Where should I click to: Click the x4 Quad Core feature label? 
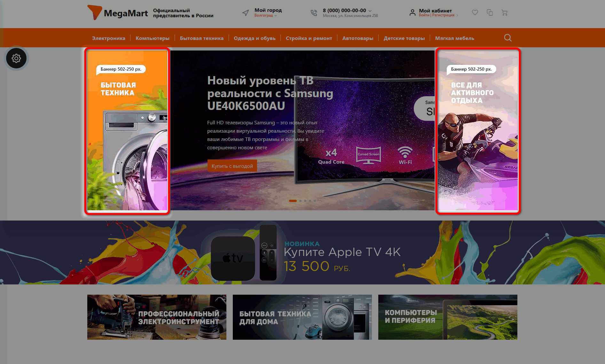pos(331,156)
